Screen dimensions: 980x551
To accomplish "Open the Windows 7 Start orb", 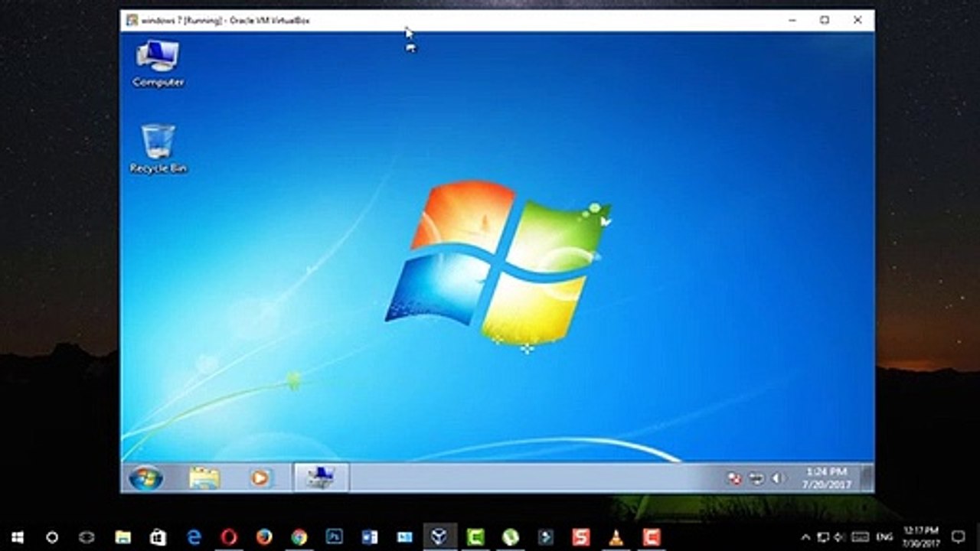I will 145,478.
